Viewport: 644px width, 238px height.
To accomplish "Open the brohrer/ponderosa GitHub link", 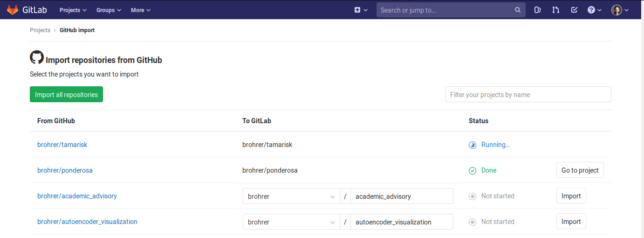I will pyautogui.click(x=65, y=170).
